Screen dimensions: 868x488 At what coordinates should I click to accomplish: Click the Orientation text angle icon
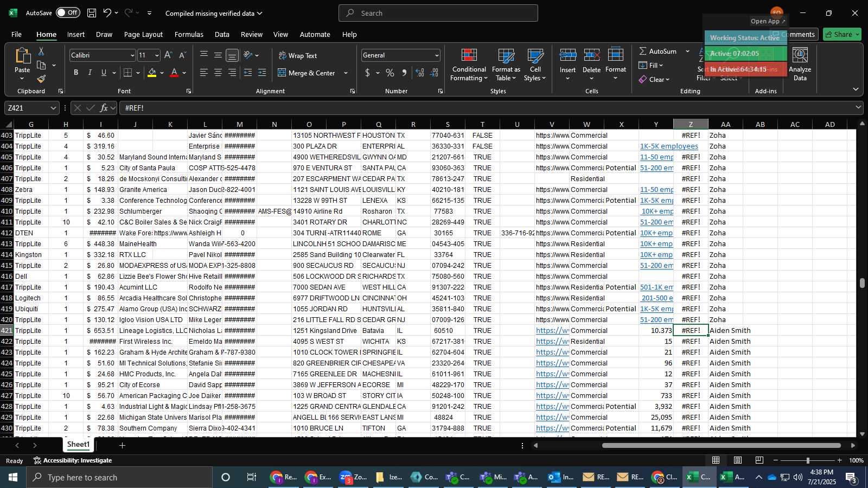248,55
